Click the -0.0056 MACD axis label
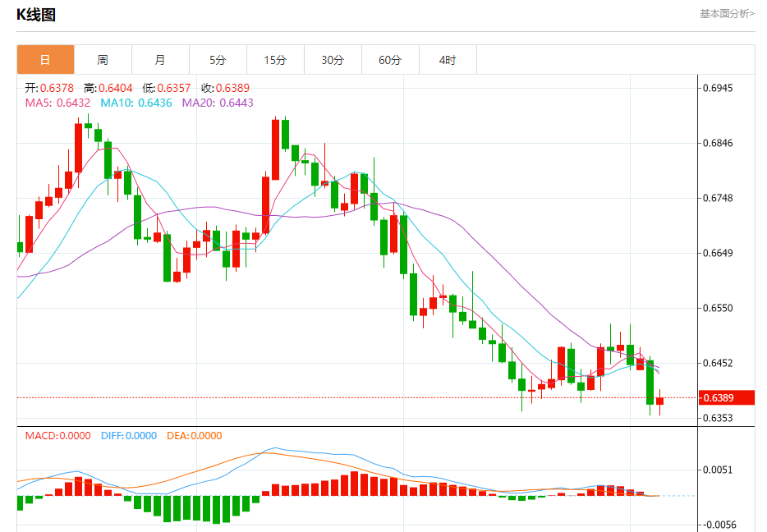767x532 pixels. pos(718,525)
